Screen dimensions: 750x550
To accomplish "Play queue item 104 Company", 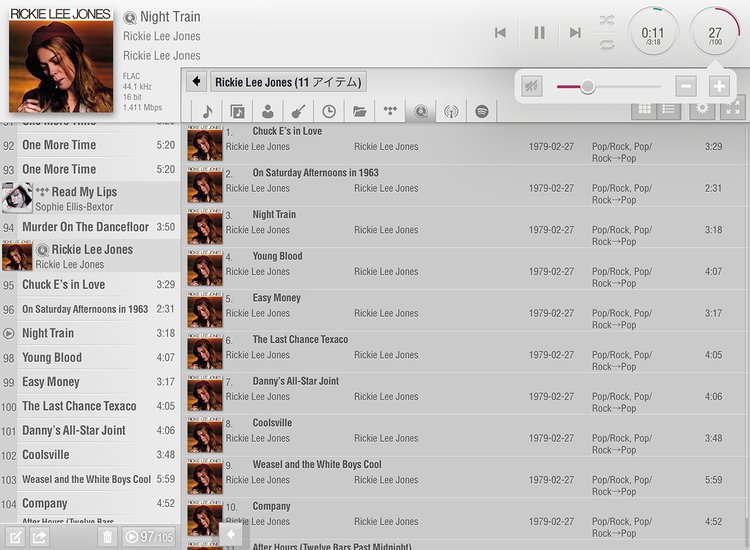I will point(89,504).
